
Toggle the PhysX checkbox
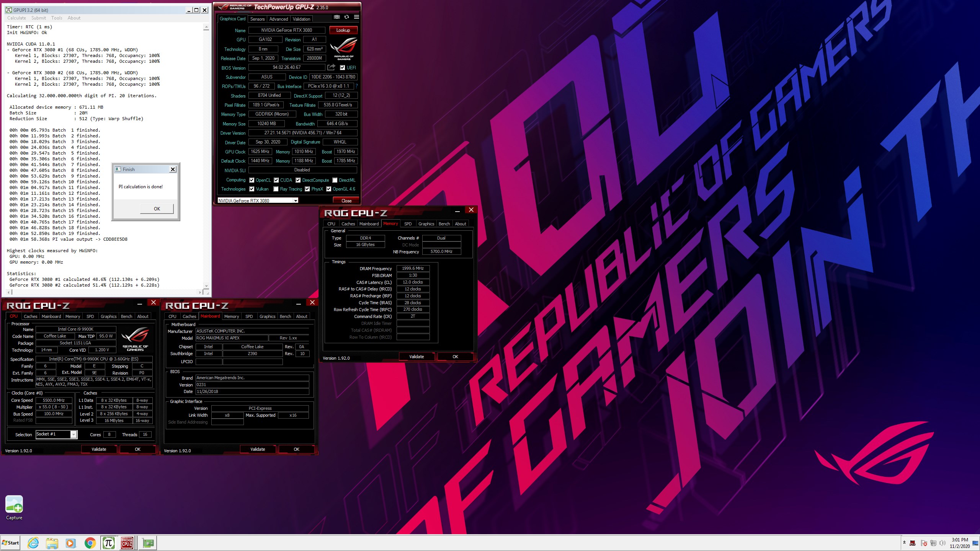tap(307, 189)
